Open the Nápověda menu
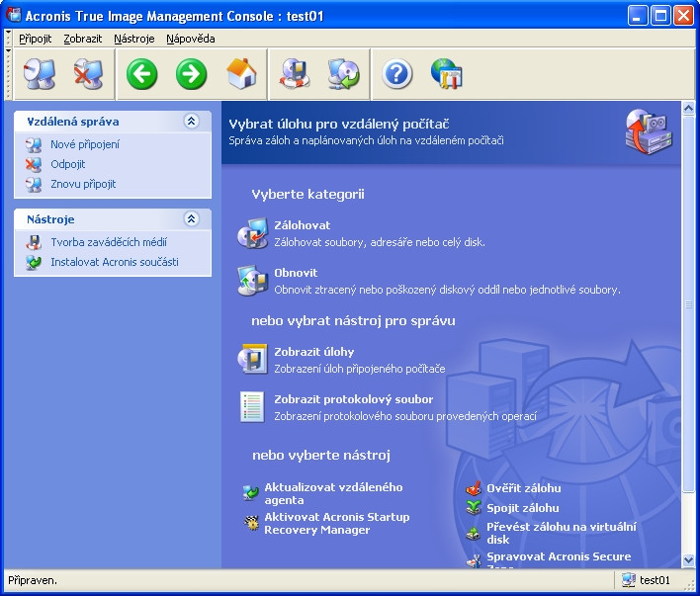 coord(191,39)
